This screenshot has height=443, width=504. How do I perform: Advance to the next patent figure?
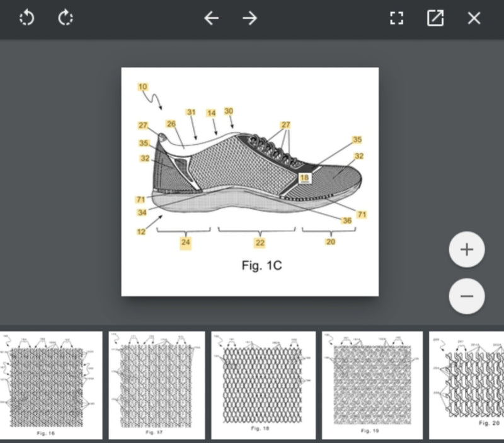tap(249, 18)
